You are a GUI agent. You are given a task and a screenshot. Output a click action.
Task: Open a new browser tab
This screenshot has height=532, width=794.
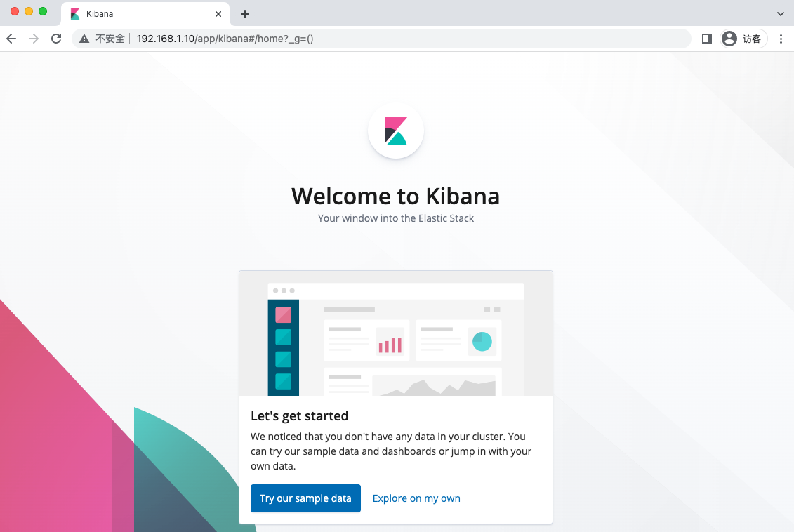pos(245,14)
